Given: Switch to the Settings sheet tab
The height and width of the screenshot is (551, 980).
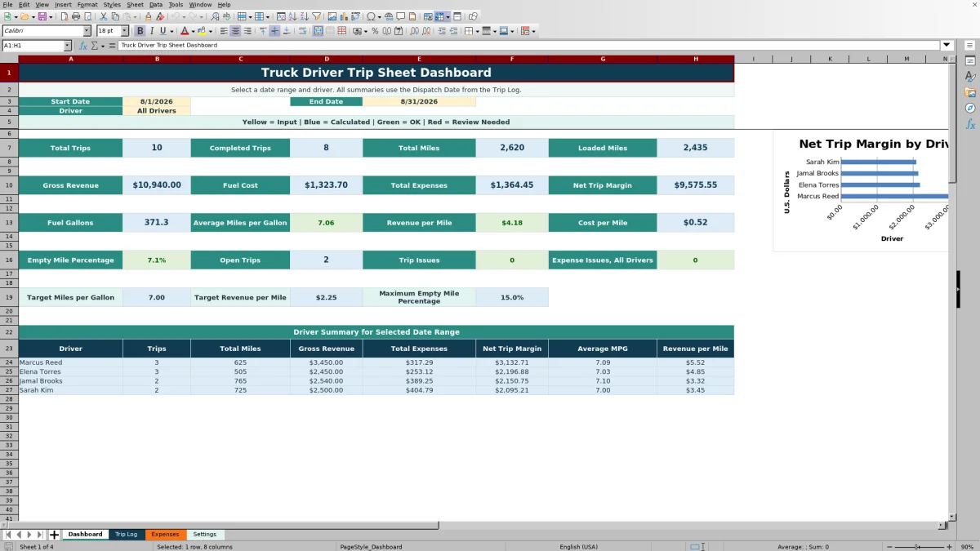Looking at the screenshot, I should point(205,535).
